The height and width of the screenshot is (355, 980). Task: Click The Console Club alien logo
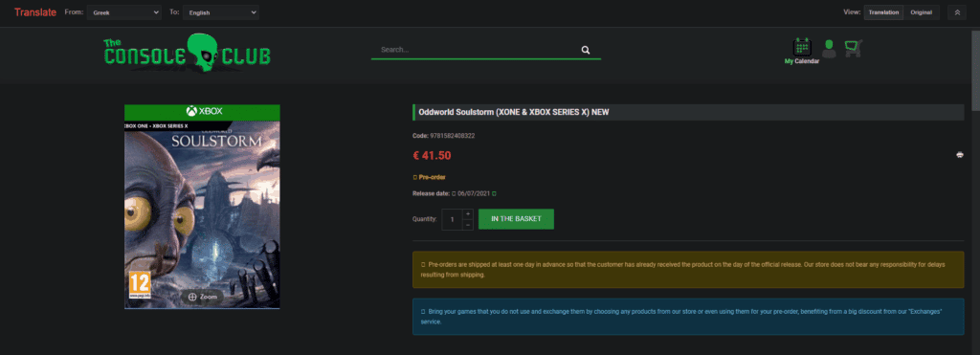coord(187,53)
